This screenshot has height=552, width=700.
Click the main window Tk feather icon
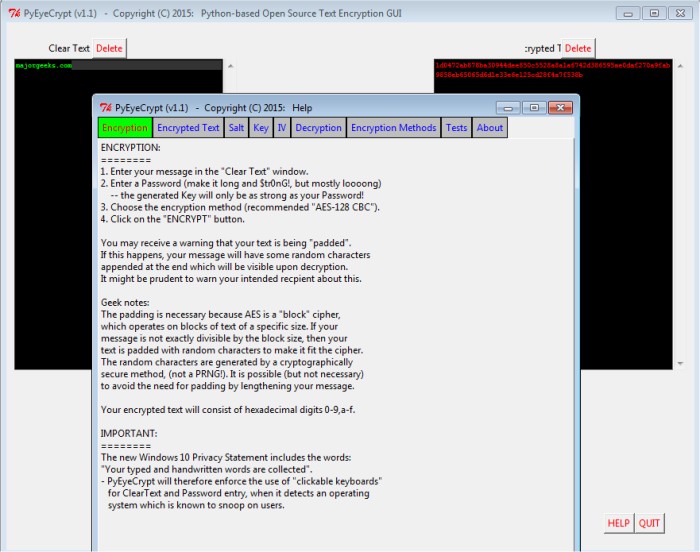pos(14,13)
